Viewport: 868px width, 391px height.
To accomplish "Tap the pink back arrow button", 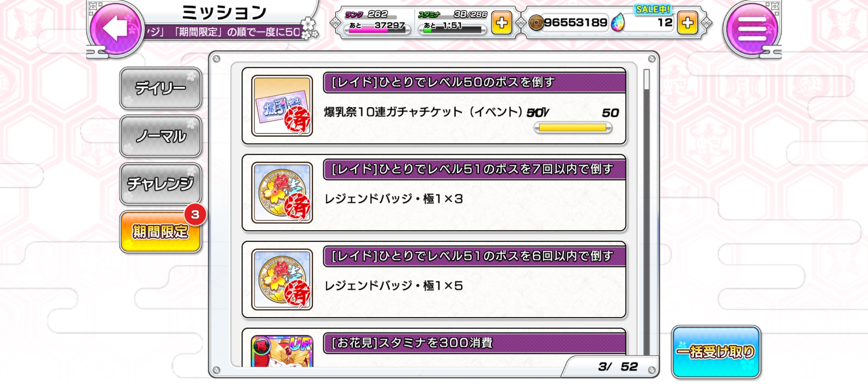I will (115, 28).
